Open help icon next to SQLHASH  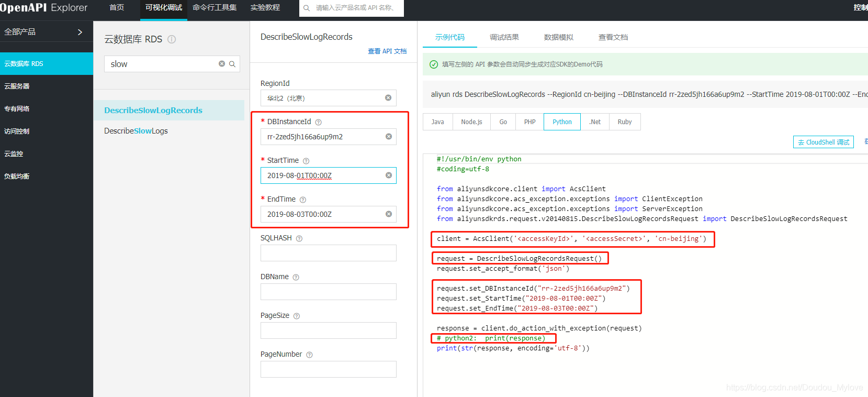coord(299,238)
